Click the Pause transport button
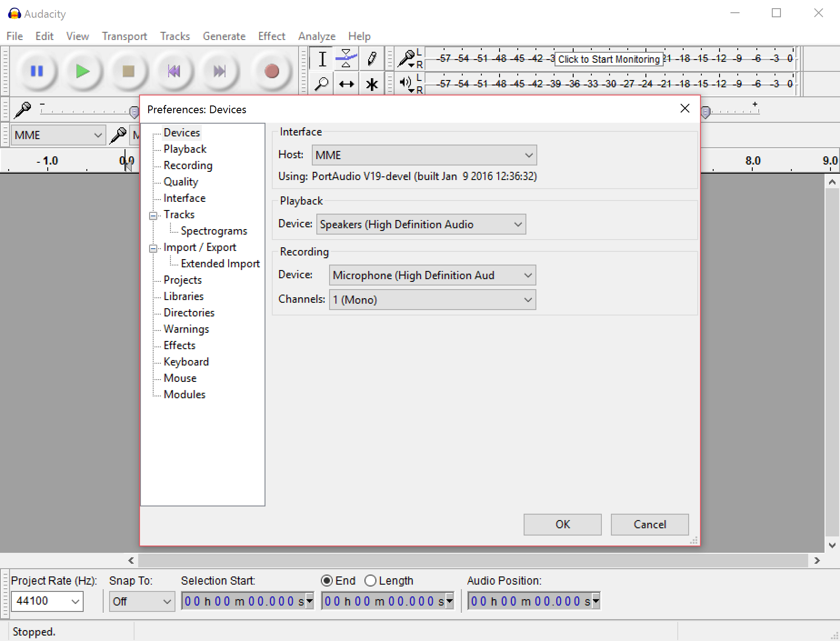Viewport: 840px width, 641px height. coord(37,71)
